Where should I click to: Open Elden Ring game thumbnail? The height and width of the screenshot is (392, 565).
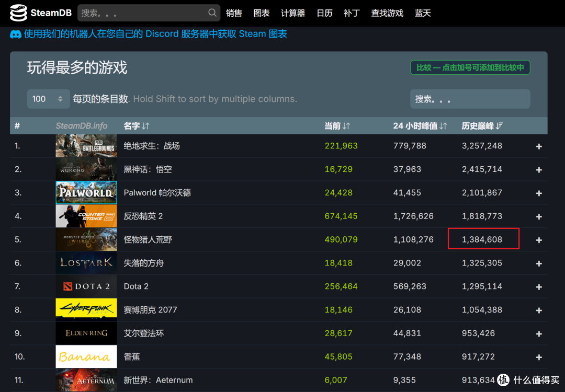(x=86, y=333)
